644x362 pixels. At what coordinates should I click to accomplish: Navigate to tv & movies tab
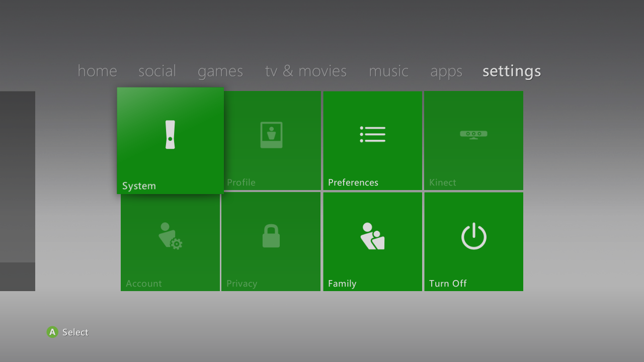click(x=306, y=71)
